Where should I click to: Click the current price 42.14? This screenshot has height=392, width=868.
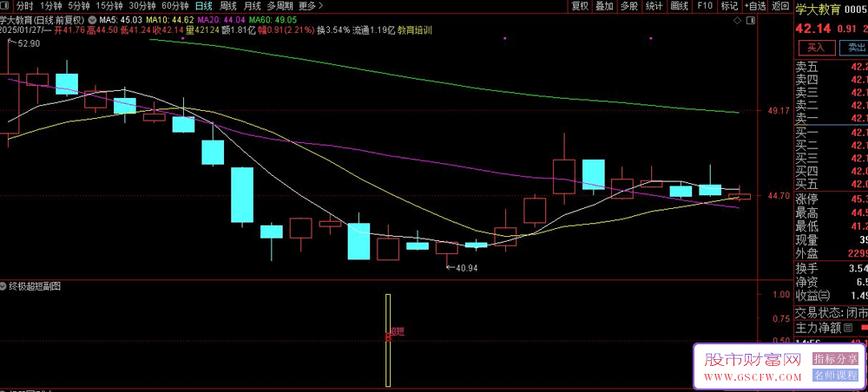812,29
